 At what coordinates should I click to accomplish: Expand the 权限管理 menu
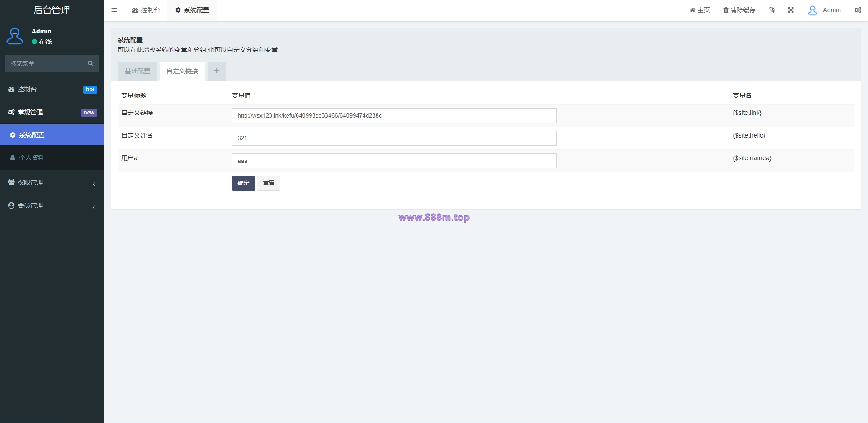point(52,182)
